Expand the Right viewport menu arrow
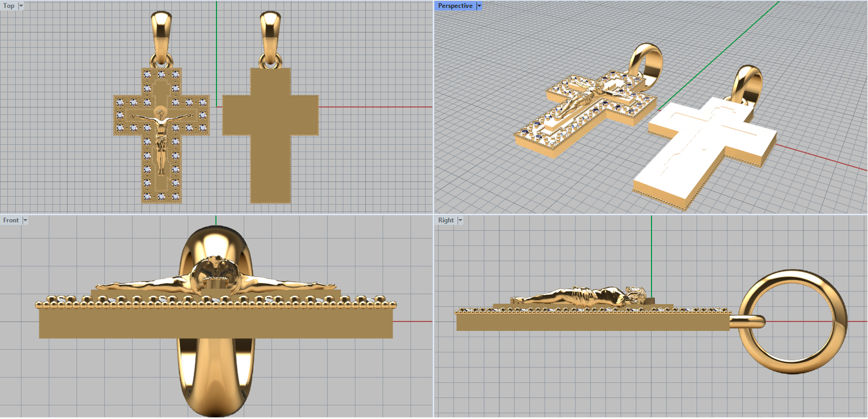Image resolution: width=868 pixels, height=419 pixels. (x=460, y=220)
